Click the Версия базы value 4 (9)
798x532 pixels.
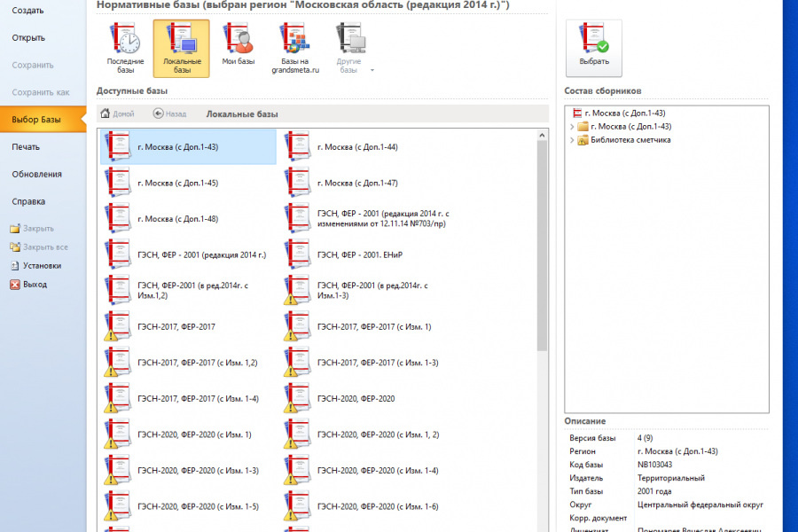[x=645, y=438]
